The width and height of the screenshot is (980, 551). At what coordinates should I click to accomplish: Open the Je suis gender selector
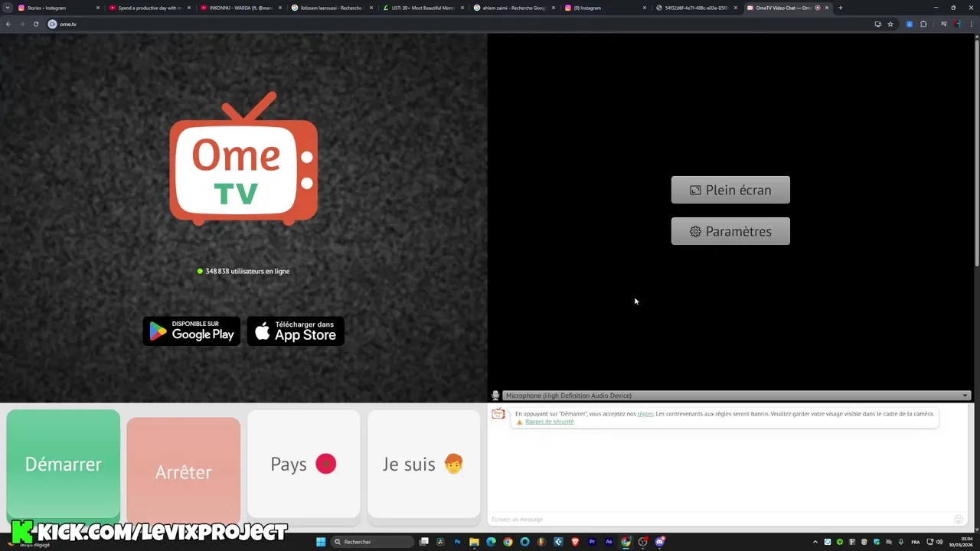coord(423,464)
